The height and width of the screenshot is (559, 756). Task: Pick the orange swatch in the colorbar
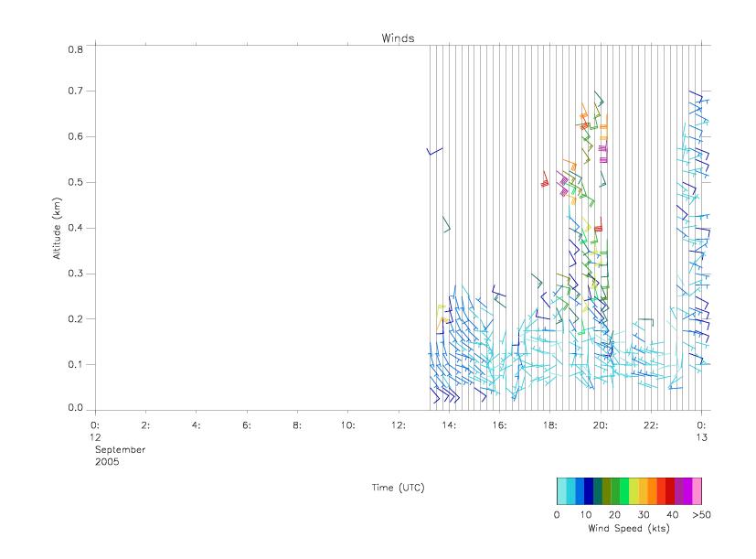[652, 491]
